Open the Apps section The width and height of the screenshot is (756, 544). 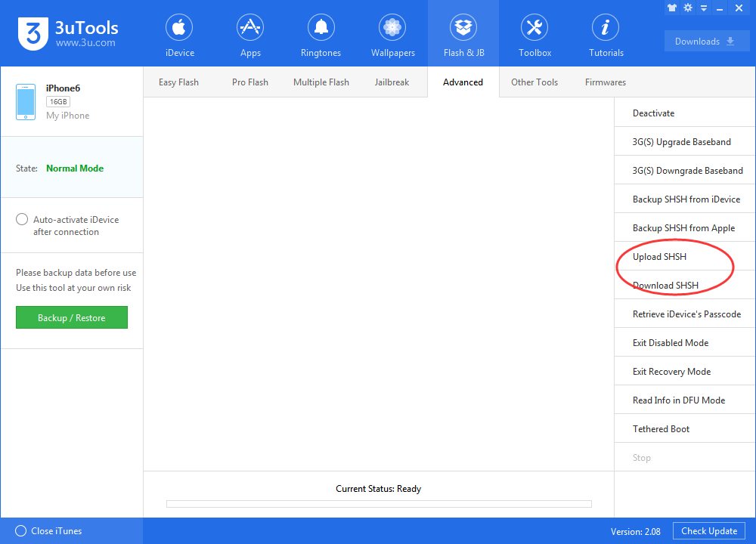250,36
